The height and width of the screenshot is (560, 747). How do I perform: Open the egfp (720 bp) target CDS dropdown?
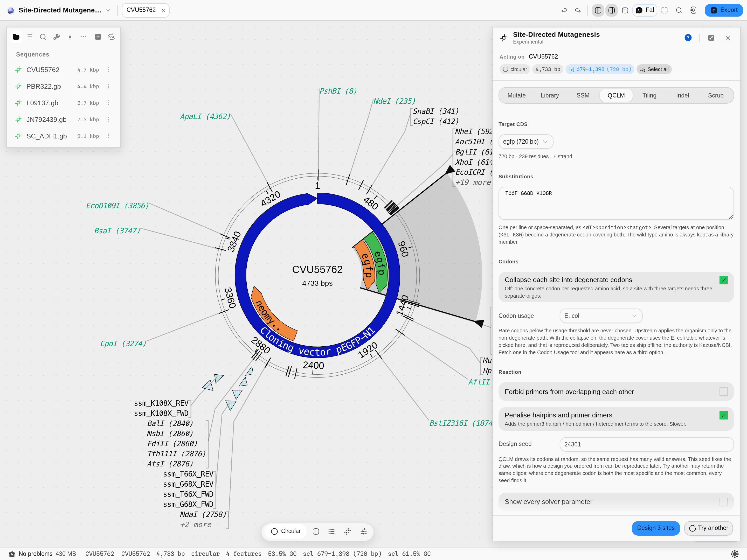click(525, 142)
